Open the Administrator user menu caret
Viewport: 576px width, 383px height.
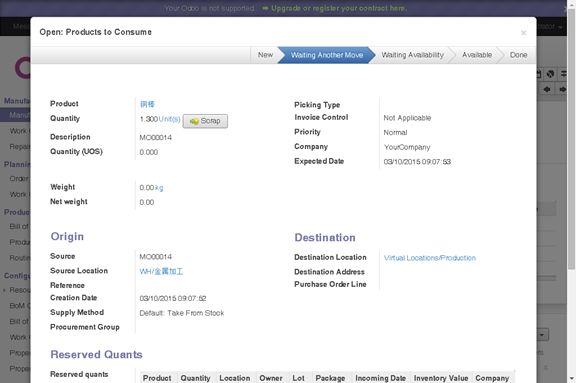point(560,27)
